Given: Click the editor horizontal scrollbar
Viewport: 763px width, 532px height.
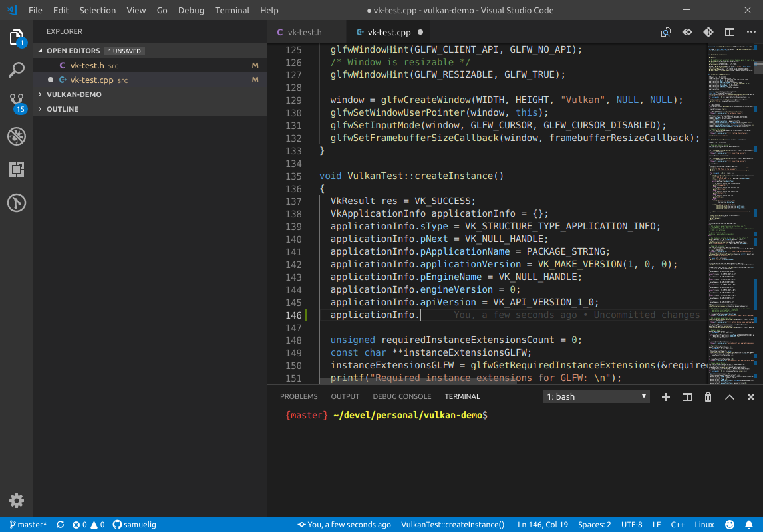Looking at the screenshot, I should (x=418, y=382).
